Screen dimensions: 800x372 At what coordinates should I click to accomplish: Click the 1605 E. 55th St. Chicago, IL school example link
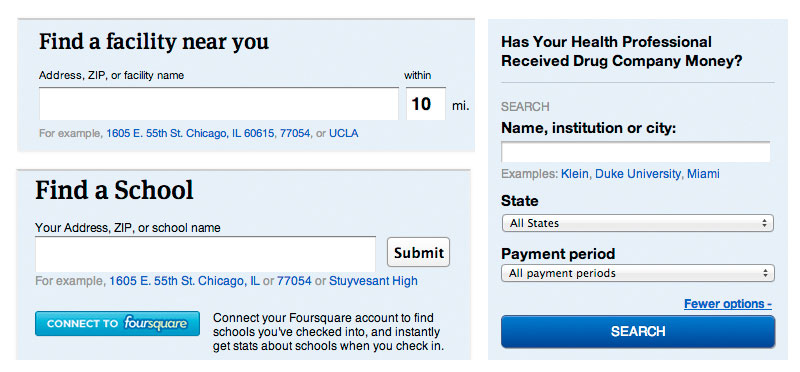(184, 281)
